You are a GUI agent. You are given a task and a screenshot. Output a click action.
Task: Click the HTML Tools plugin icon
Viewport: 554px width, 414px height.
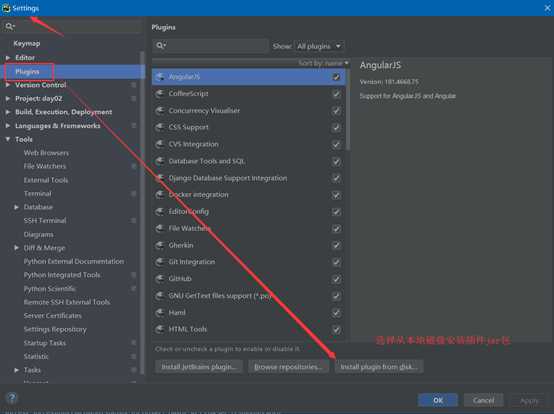tap(160, 329)
